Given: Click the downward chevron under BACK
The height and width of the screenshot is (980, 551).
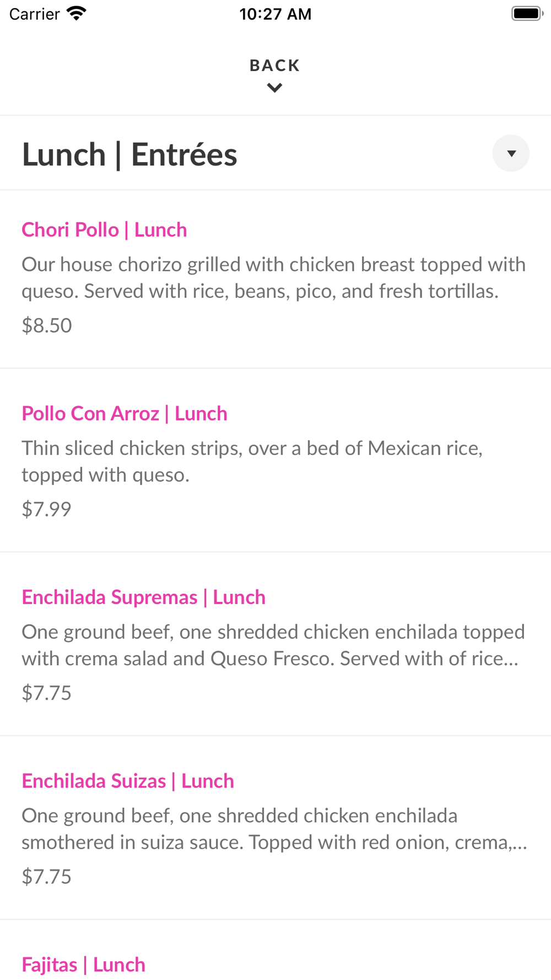Looking at the screenshot, I should 274,88.
